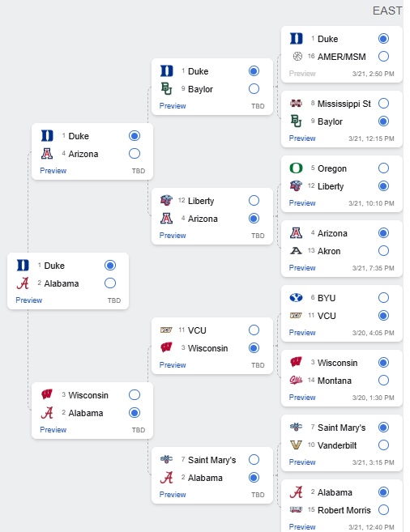Select Alabama in the Duke final matchup
This screenshot has height=532, width=410.
(110, 283)
